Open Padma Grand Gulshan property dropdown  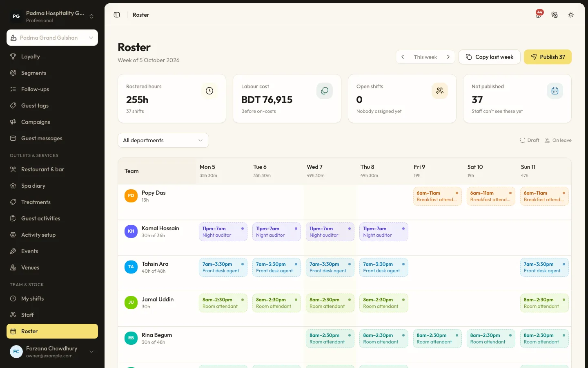[x=52, y=38]
